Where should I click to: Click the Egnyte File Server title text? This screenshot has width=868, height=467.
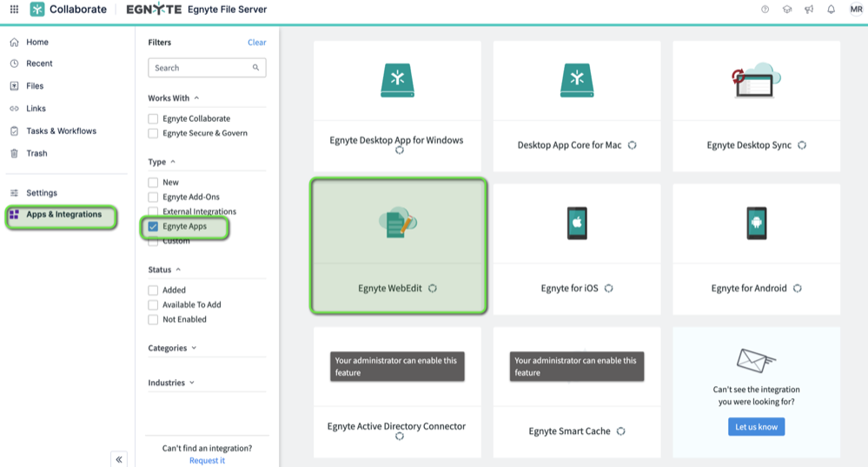227,10
